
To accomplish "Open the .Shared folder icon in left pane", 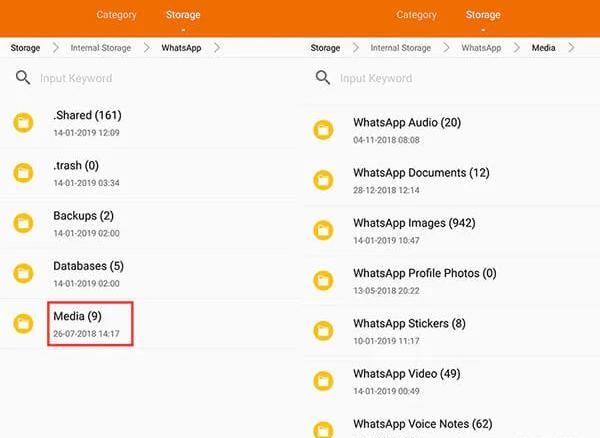I will (x=23, y=123).
